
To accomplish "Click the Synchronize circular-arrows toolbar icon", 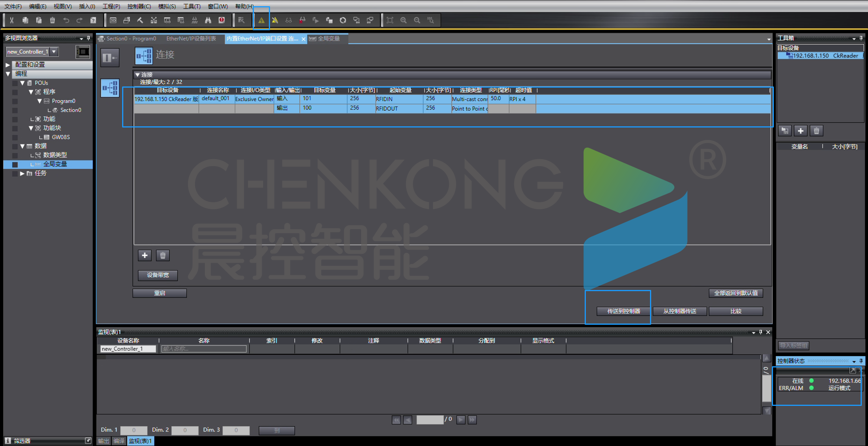I will pyautogui.click(x=343, y=20).
